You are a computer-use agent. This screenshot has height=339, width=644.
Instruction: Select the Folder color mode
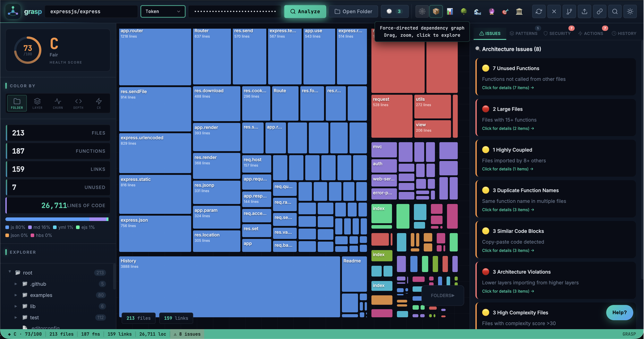tap(17, 103)
